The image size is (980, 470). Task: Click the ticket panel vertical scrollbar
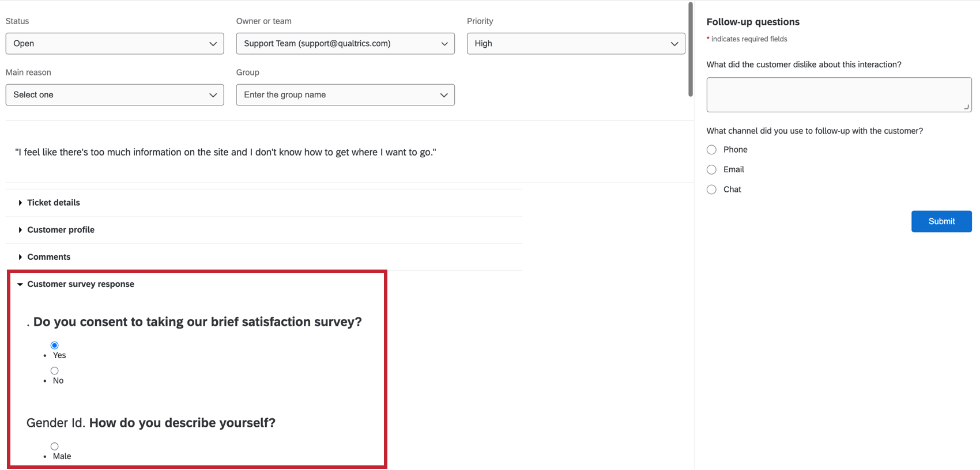pos(691,49)
